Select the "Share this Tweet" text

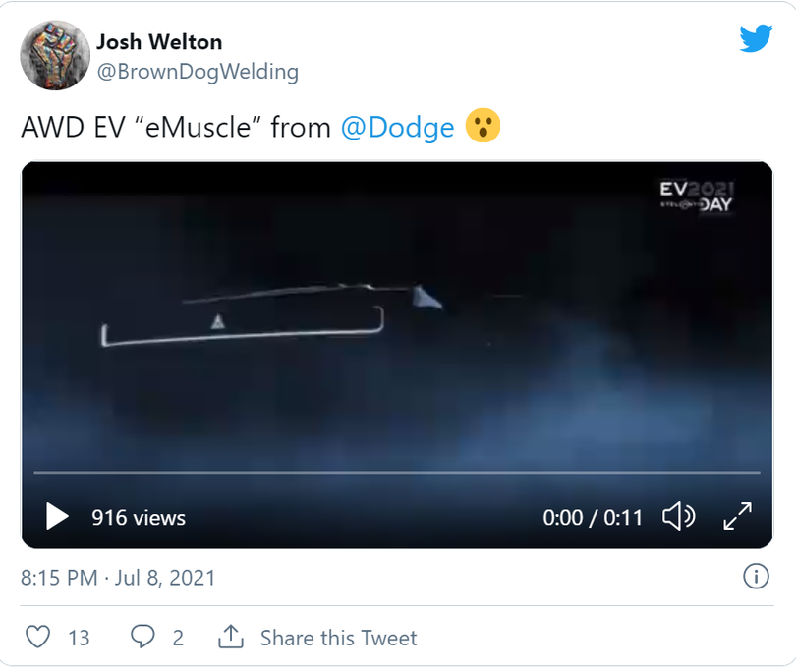click(338, 638)
